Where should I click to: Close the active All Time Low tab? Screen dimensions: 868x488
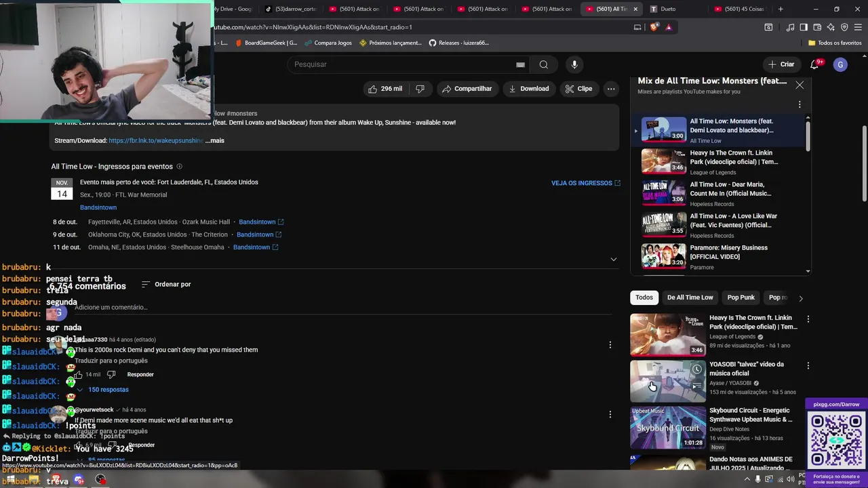[x=635, y=9]
